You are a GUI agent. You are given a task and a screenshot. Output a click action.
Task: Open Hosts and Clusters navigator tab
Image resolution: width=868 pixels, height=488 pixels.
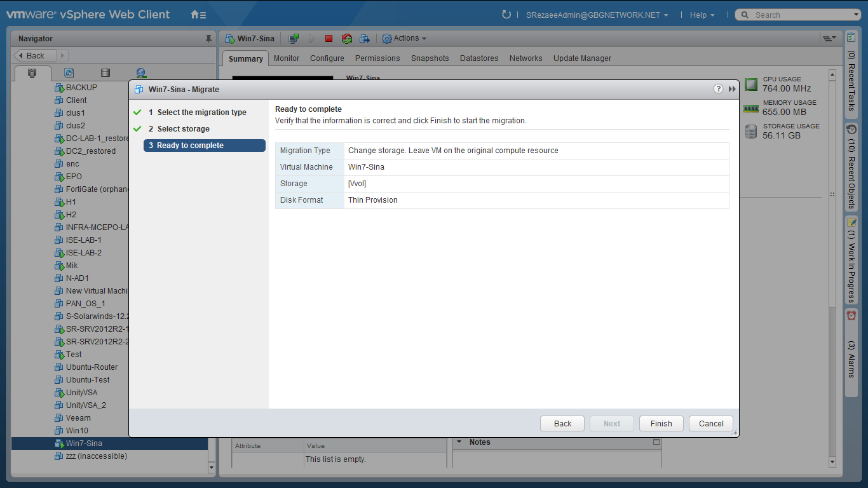pyautogui.click(x=32, y=73)
